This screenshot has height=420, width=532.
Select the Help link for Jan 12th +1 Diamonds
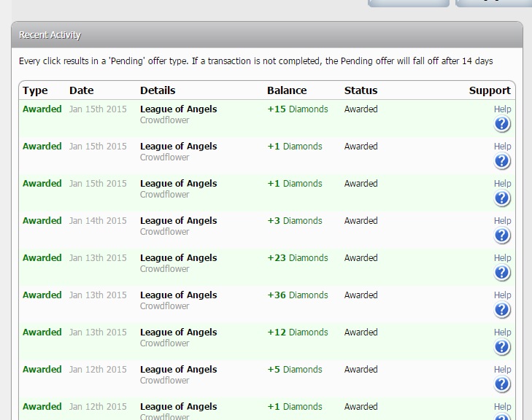tap(502, 407)
